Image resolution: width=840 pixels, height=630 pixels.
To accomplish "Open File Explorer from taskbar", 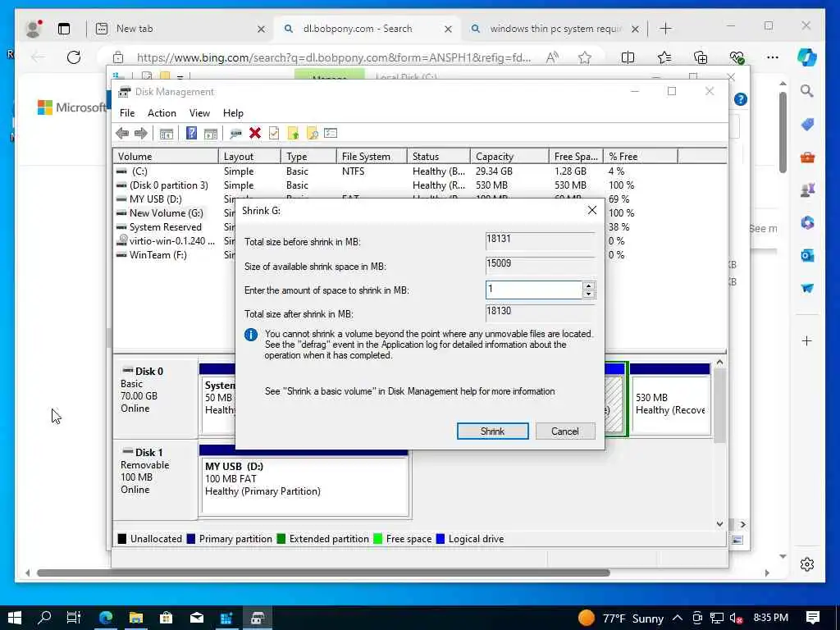I will [x=136, y=619].
